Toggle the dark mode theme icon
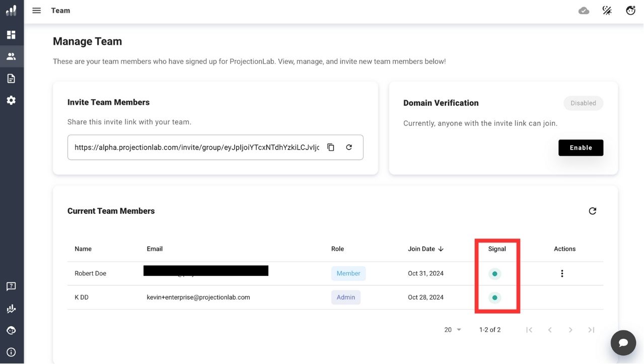This screenshot has height=364, width=644. click(x=607, y=11)
